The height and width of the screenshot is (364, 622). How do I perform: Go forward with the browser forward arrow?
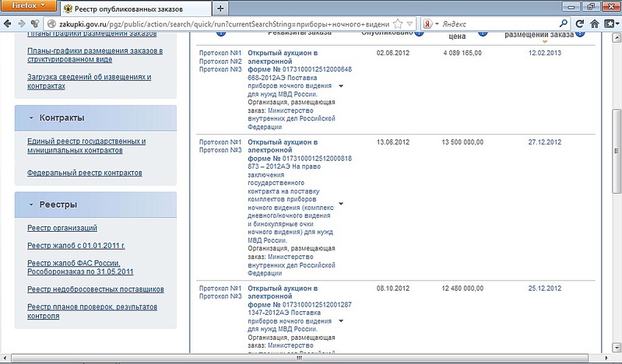(22, 24)
